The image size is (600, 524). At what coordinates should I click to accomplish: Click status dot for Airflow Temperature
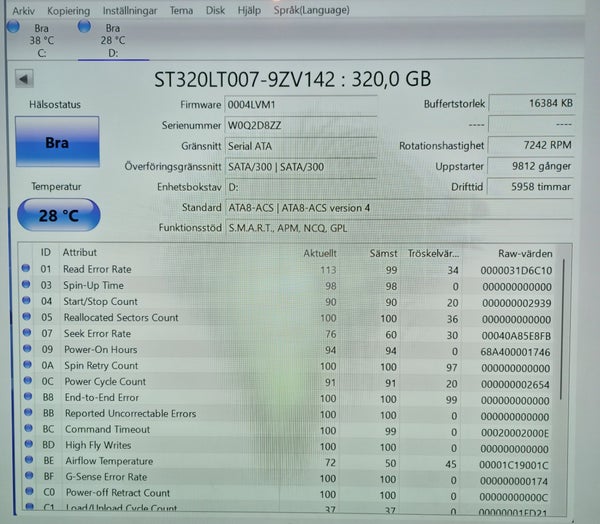point(29,460)
